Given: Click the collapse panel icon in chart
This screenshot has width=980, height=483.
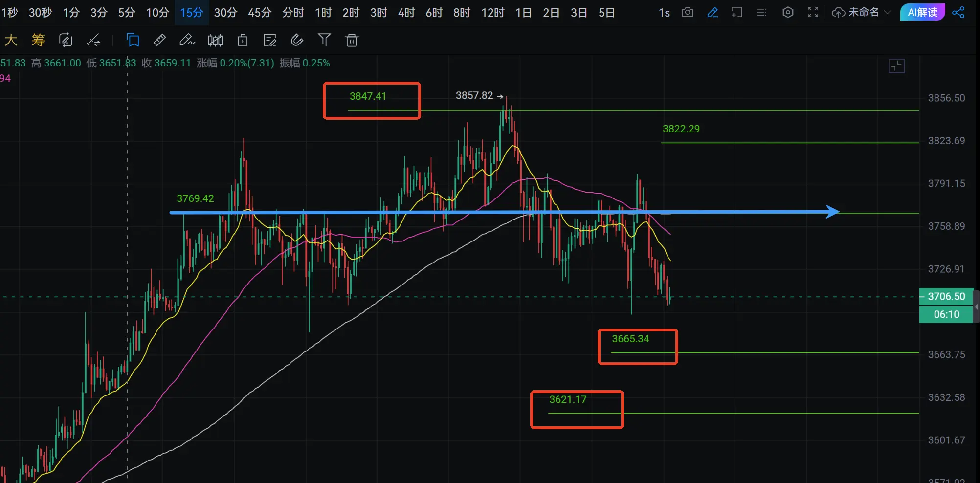Looking at the screenshot, I should pos(896,66).
